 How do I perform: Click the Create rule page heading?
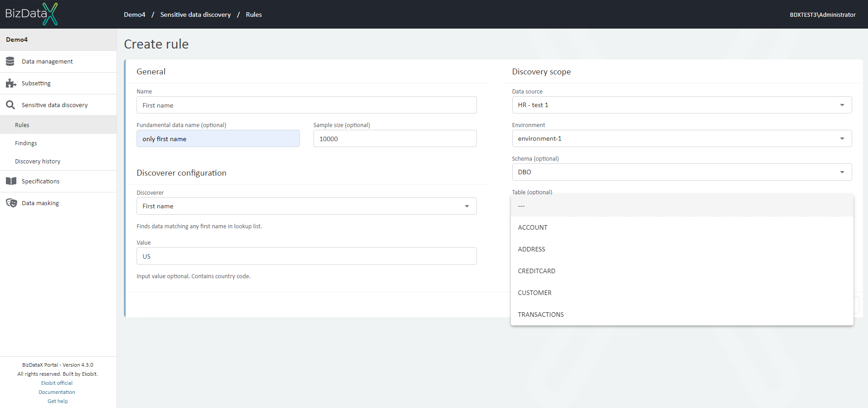[156, 44]
